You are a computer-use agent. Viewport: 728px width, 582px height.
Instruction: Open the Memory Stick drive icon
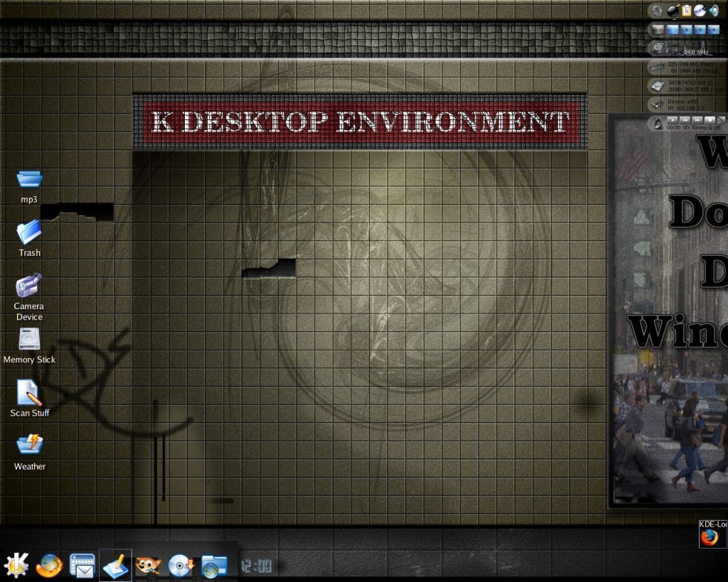[x=29, y=339]
